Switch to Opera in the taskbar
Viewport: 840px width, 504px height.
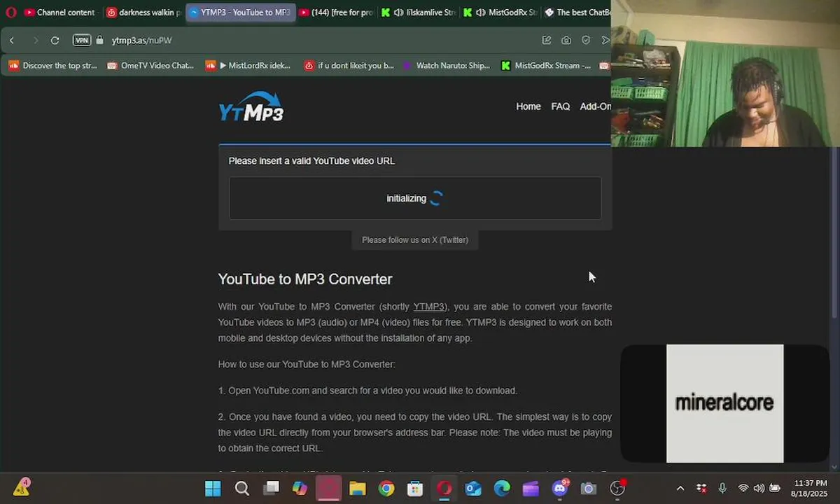pyautogui.click(x=444, y=489)
